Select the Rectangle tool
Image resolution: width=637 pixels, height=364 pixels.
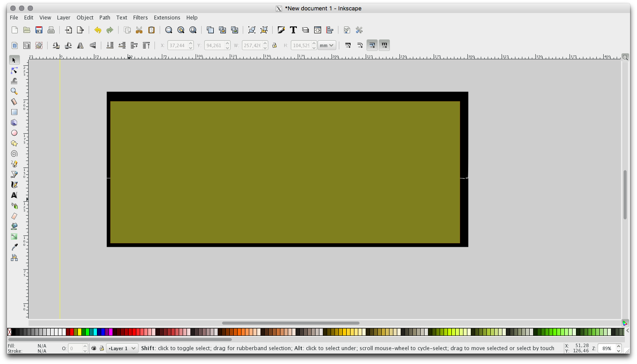point(14,112)
